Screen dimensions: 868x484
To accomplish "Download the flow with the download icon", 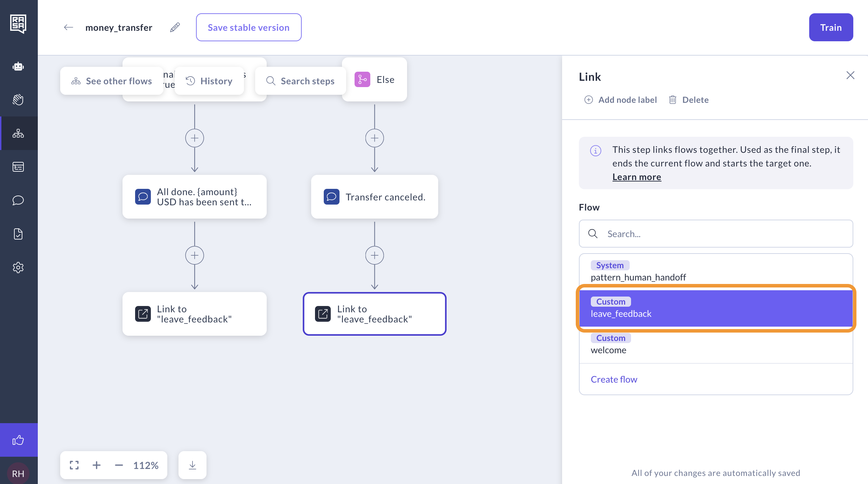I will click(192, 465).
